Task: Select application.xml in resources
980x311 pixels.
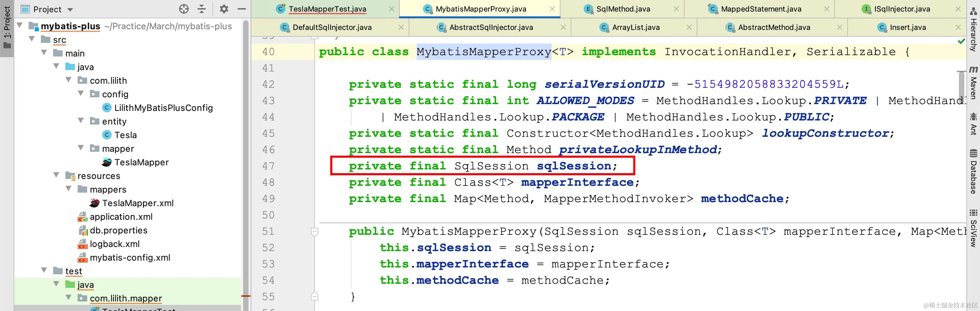Action: pyautogui.click(x=121, y=217)
